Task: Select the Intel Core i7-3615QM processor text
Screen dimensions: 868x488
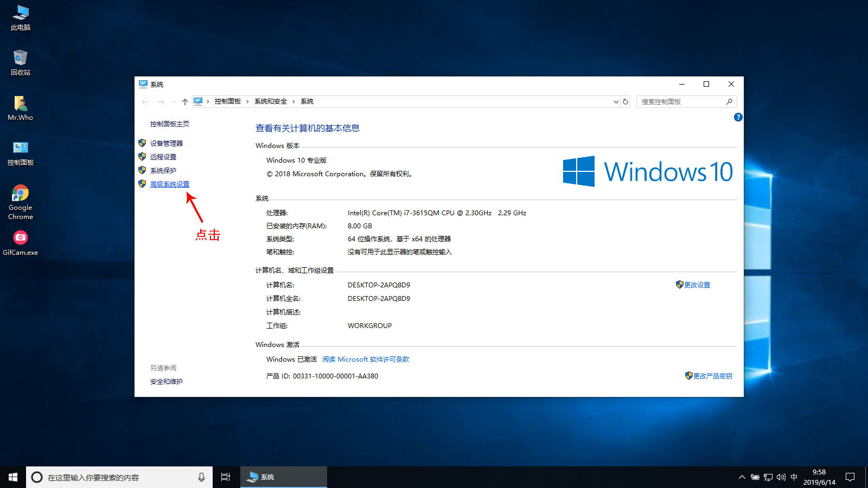Action: click(437, 213)
